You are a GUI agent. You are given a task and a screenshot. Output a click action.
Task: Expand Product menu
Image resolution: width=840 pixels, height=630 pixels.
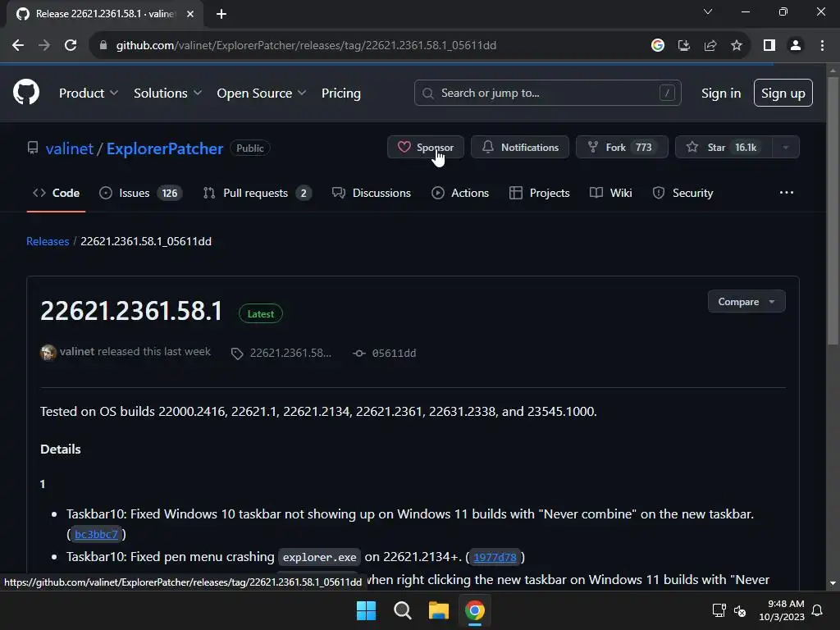pyautogui.click(x=89, y=93)
